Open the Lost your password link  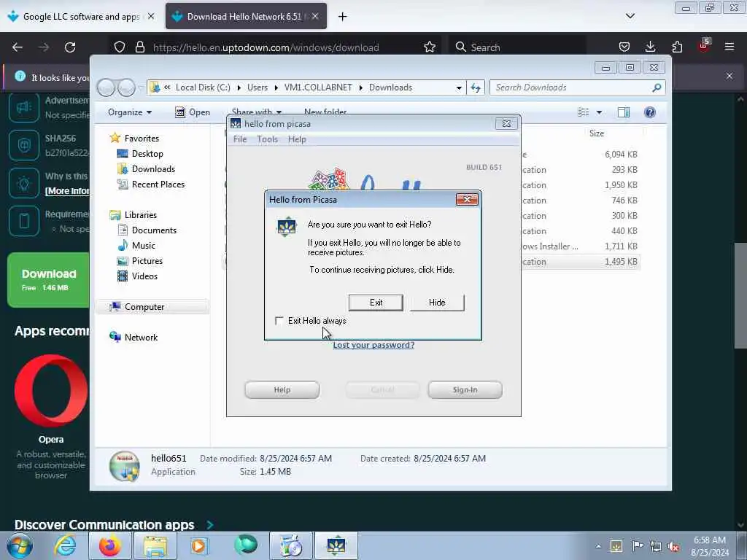click(373, 345)
